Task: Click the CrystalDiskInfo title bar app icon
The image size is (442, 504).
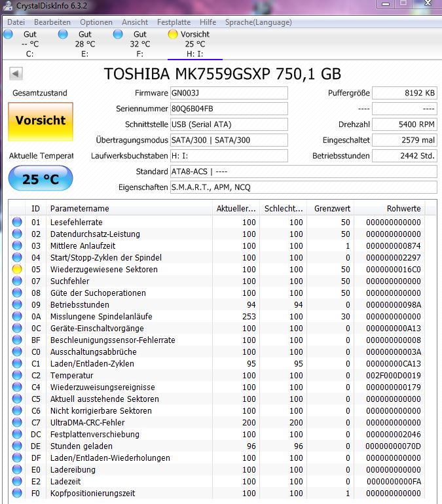Action: (8, 5)
